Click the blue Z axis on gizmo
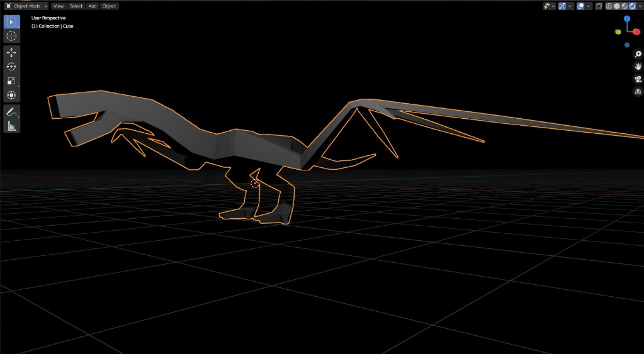 (x=627, y=19)
